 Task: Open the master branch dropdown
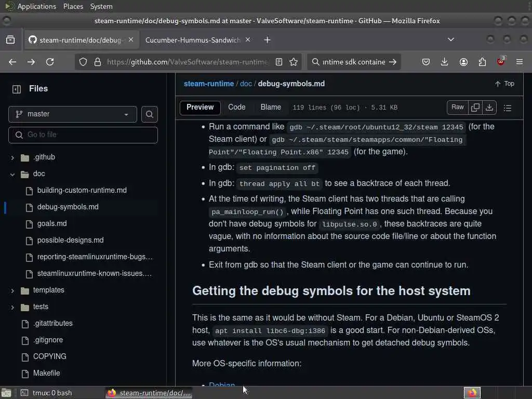point(73,114)
